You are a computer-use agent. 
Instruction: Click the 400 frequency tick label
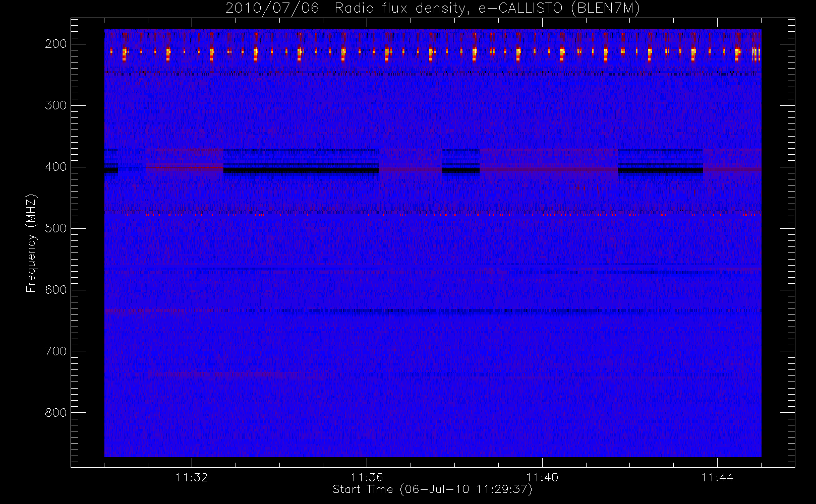56,167
